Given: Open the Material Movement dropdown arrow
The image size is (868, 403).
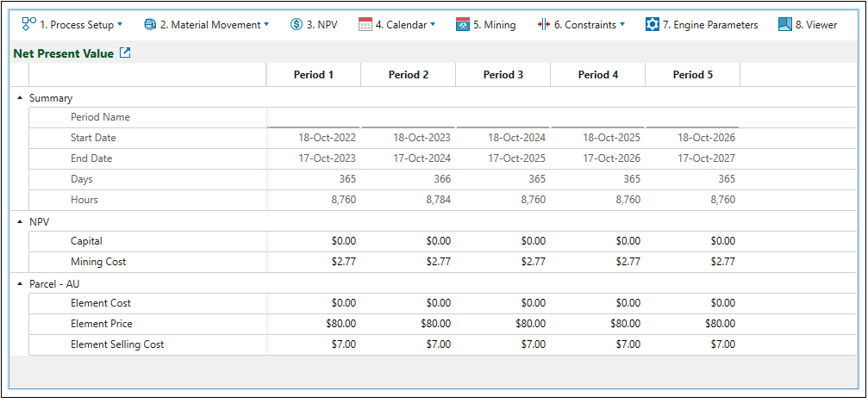Looking at the screenshot, I should (266, 25).
